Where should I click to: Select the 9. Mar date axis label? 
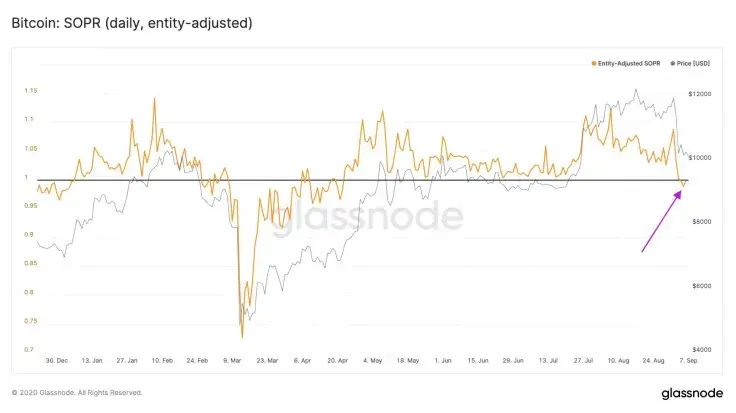click(x=232, y=360)
